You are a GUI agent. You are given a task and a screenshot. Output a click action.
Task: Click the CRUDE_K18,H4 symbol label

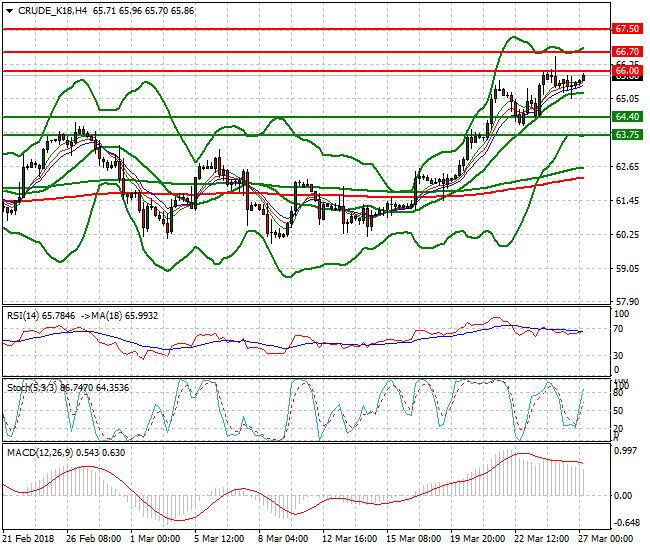pyautogui.click(x=53, y=11)
